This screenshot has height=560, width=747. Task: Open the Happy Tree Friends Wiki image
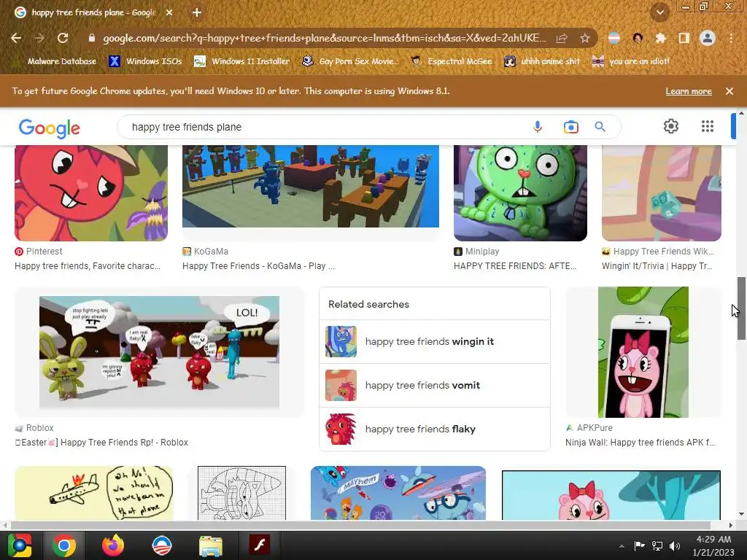(661, 192)
